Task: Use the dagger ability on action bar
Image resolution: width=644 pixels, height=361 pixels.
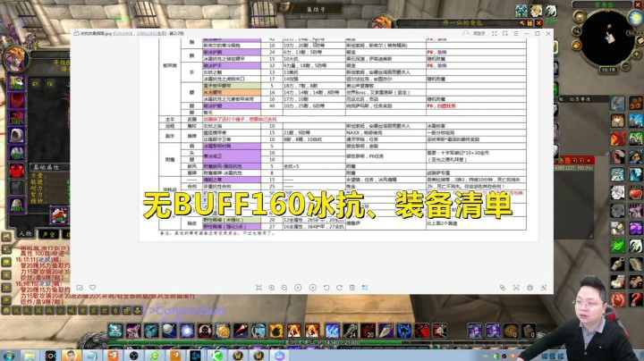Action: click(386, 331)
